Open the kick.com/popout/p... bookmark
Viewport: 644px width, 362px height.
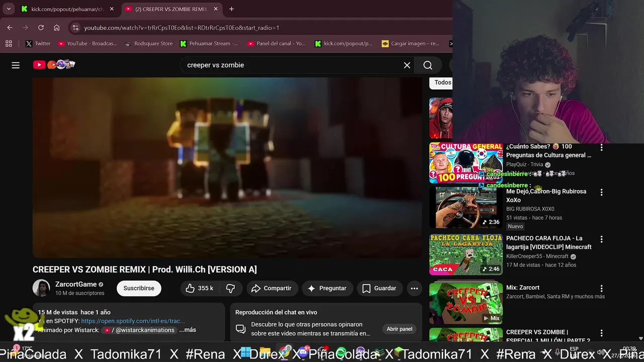344,44
